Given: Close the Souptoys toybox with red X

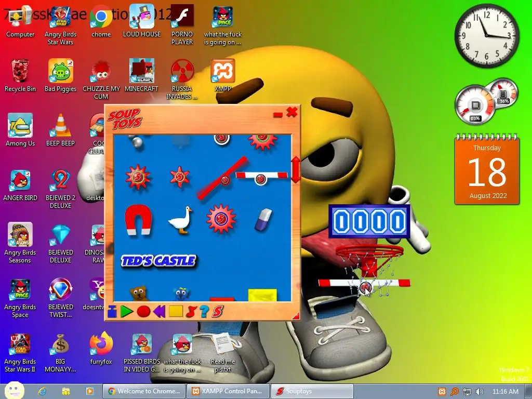Looking at the screenshot, I should pos(291,112).
